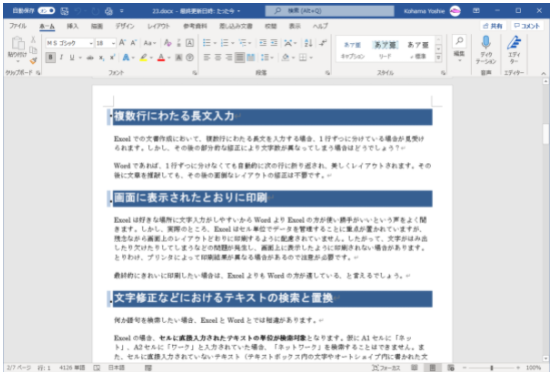This screenshot has height=372, width=550.
Task: Toggle Subscript formatting
Action: (x=101, y=58)
